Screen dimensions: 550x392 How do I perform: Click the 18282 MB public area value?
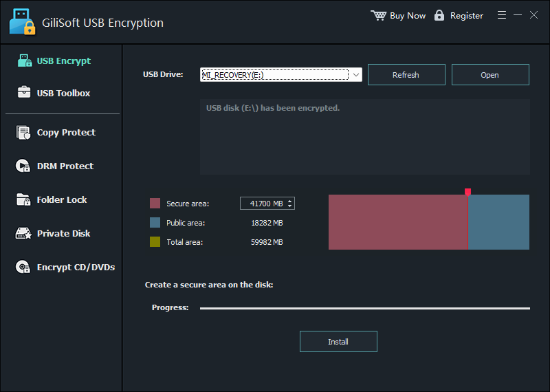click(x=267, y=223)
